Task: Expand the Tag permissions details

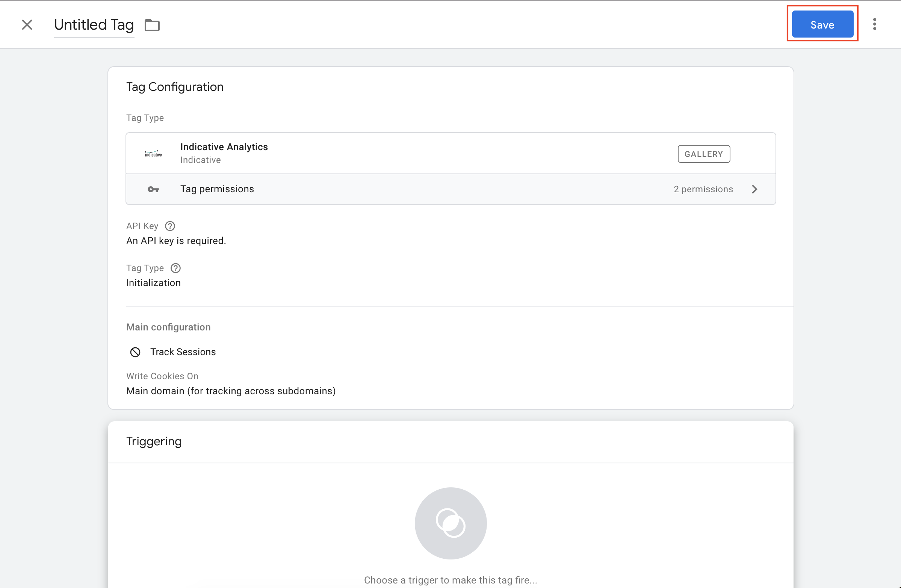Action: click(x=754, y=189)
